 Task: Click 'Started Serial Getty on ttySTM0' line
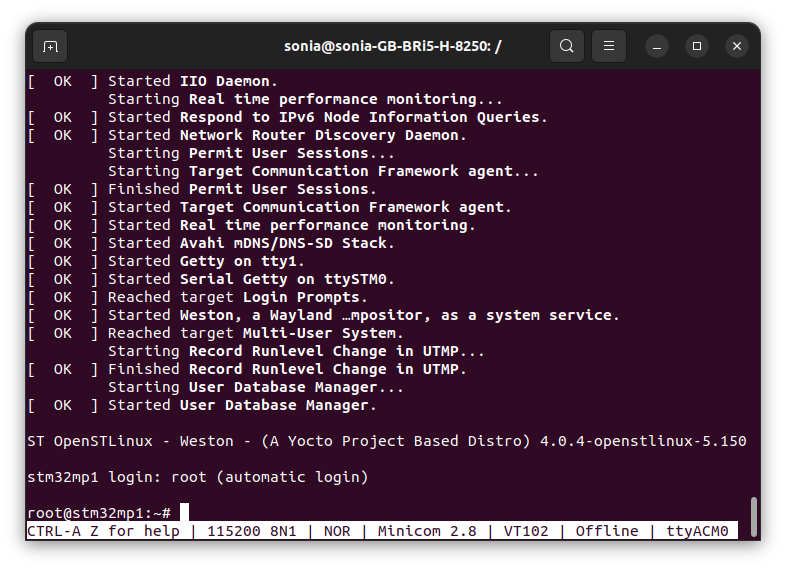coord(211,279)
